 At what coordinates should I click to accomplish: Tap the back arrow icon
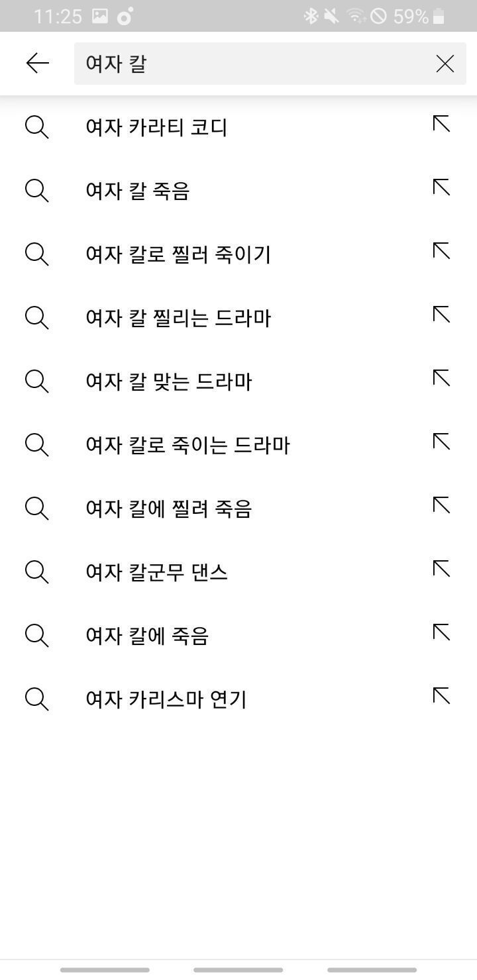[x=38, y=64]
